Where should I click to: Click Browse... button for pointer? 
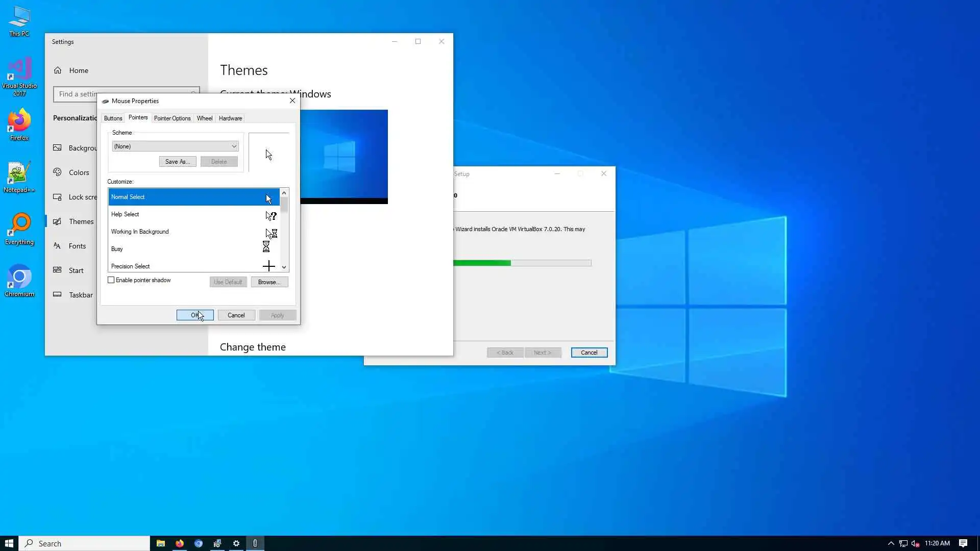coord(269,282)
